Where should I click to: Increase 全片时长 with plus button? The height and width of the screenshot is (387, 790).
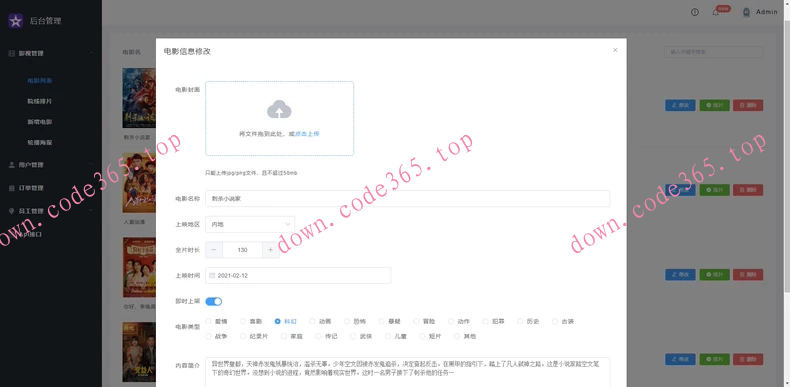tap(271, 250)
